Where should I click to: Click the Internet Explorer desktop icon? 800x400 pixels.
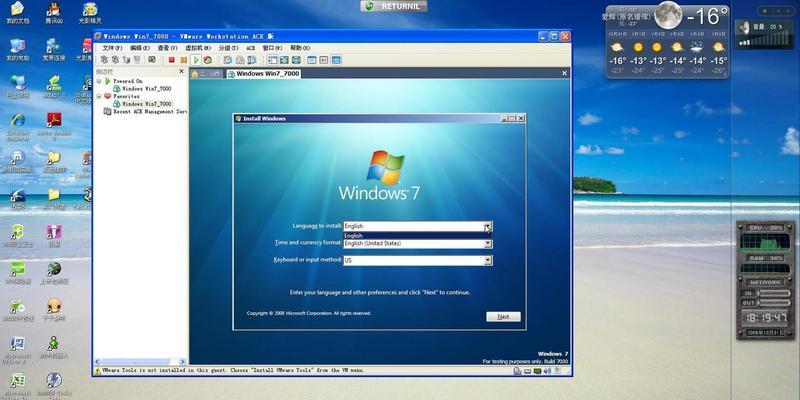coord(17,120)
